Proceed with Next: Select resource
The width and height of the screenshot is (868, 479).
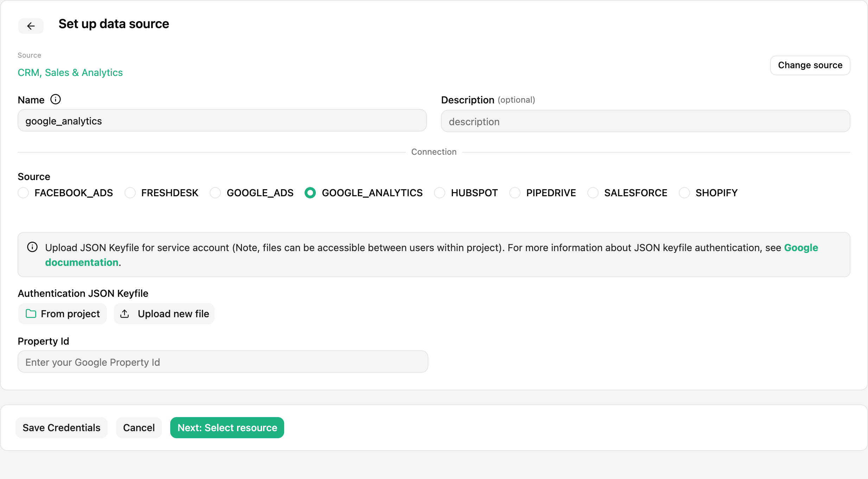point(227,428)
